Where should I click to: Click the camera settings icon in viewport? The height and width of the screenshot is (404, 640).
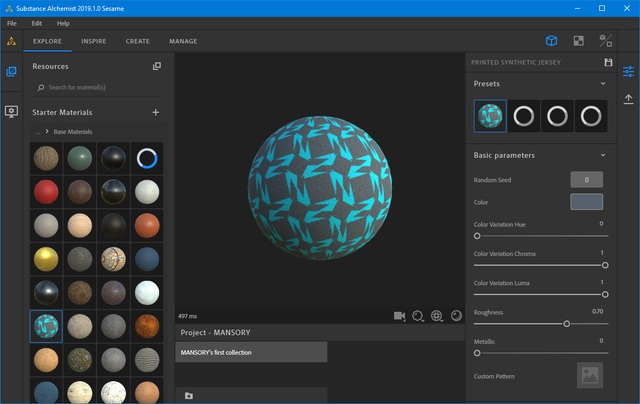click(399, 315)
